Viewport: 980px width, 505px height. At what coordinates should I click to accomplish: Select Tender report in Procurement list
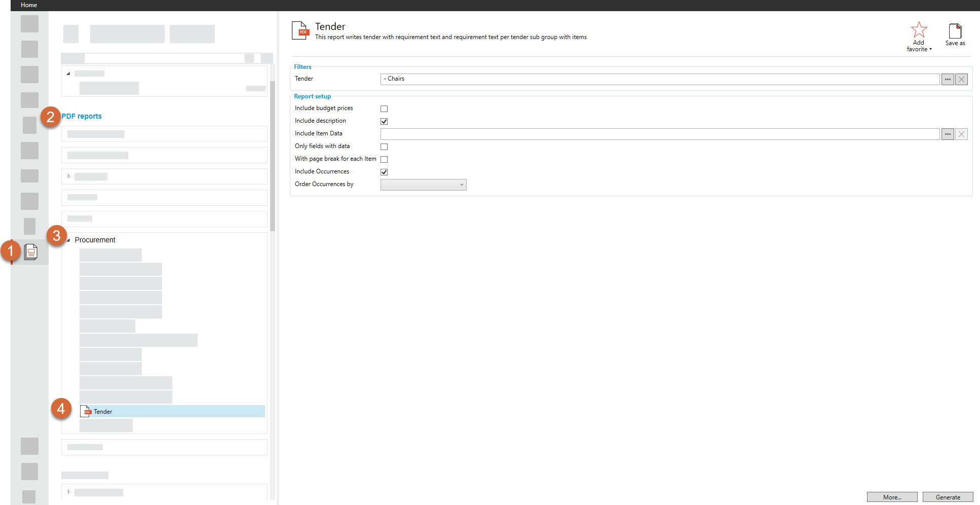pos(103,412)
